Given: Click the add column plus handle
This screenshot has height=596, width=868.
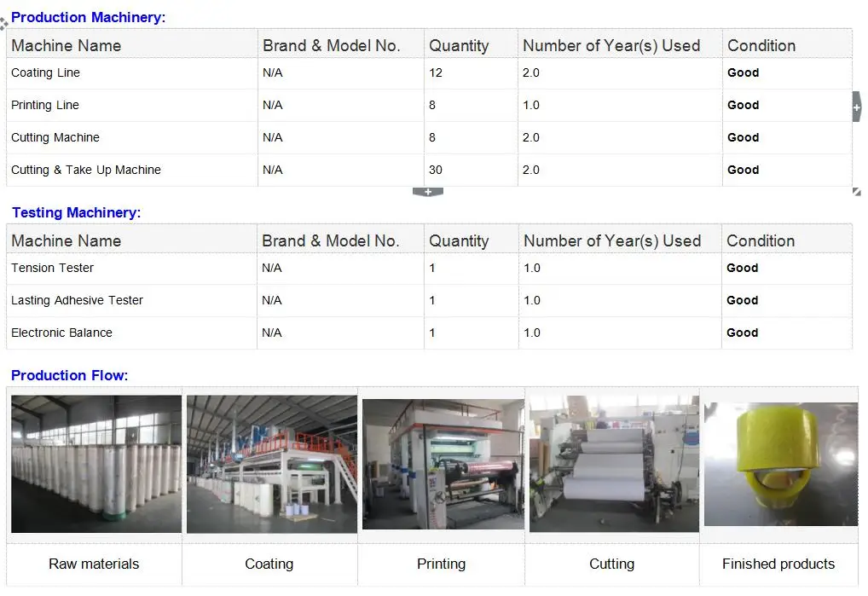Looking at the screenshot, I should pyautogui.click(x=856, y=107).
